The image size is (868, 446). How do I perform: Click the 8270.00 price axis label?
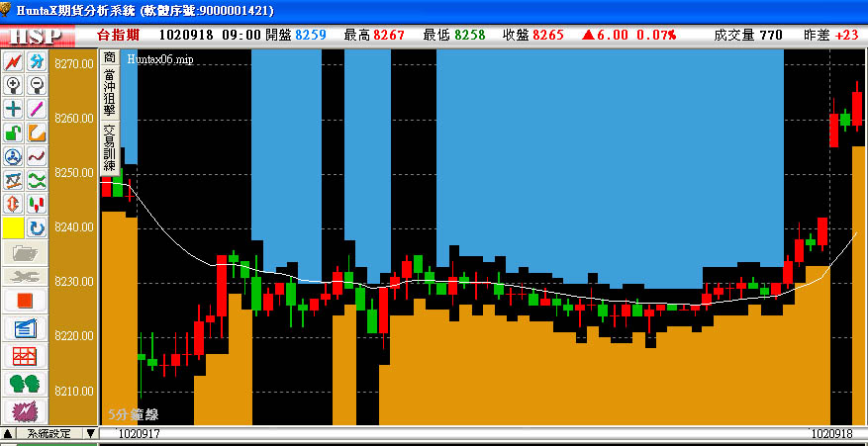73,64
